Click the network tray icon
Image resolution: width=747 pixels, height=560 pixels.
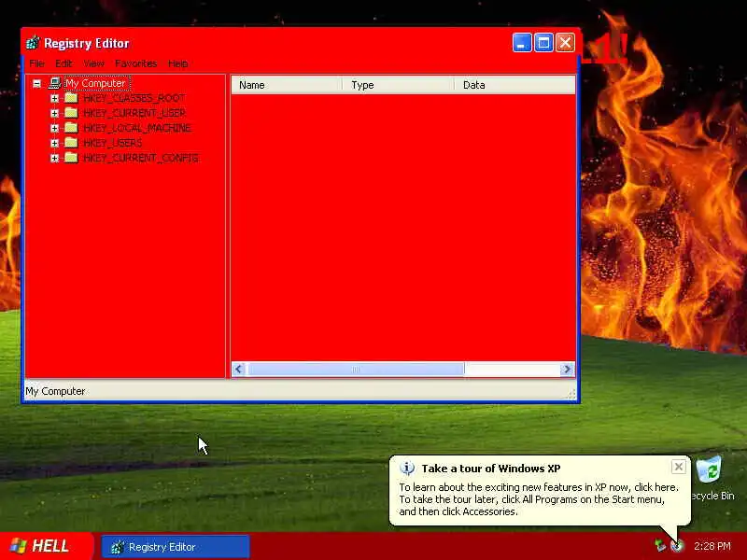[660, 546]
